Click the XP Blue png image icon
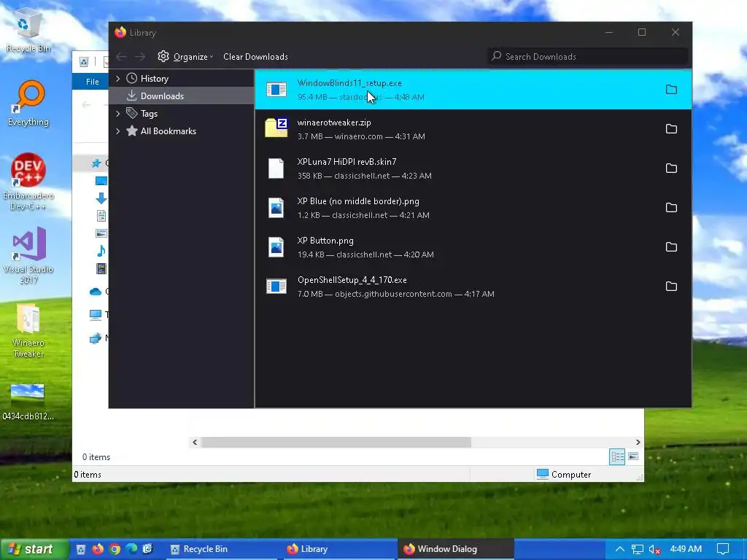 (276, 208)
